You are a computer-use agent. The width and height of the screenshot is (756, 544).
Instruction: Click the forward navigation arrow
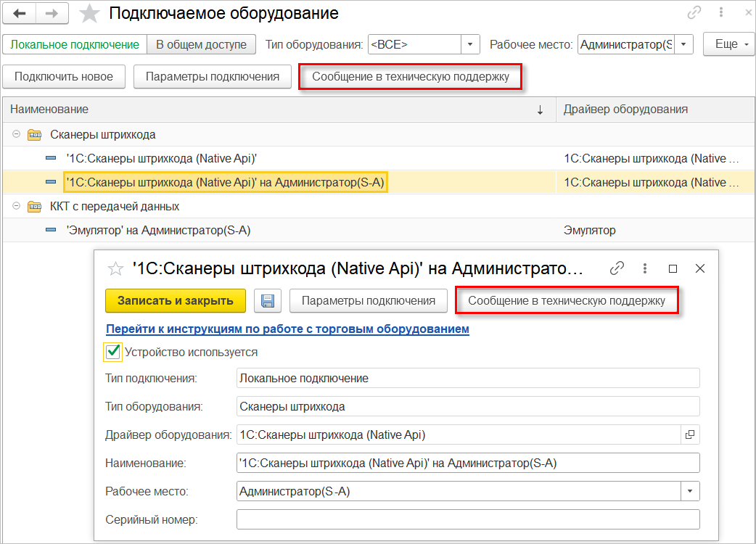(x=53, y=14)
